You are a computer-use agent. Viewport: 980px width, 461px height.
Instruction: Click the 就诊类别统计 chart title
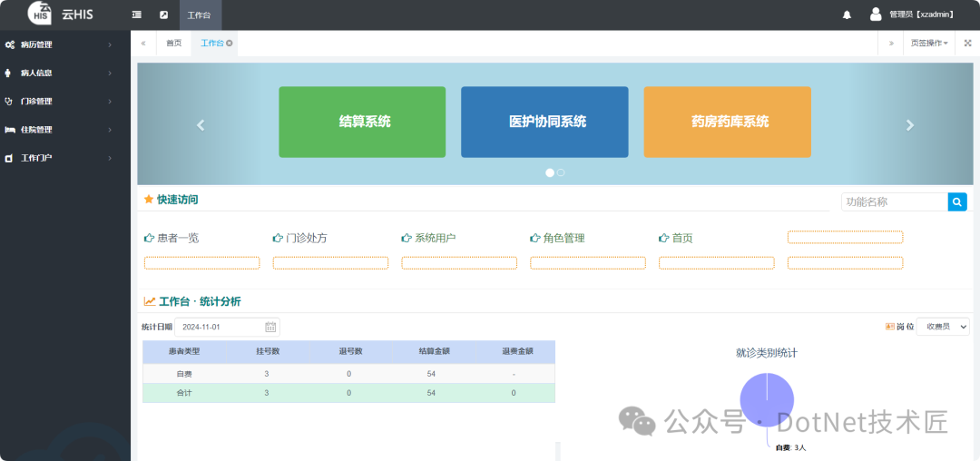767,353
